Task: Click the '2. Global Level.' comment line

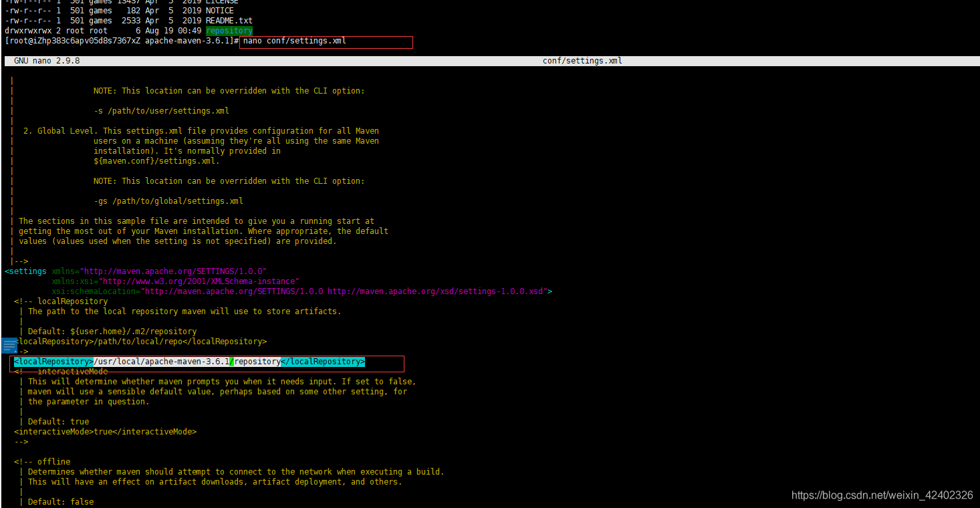Action: pyautogui.click(x=201, y=131)
